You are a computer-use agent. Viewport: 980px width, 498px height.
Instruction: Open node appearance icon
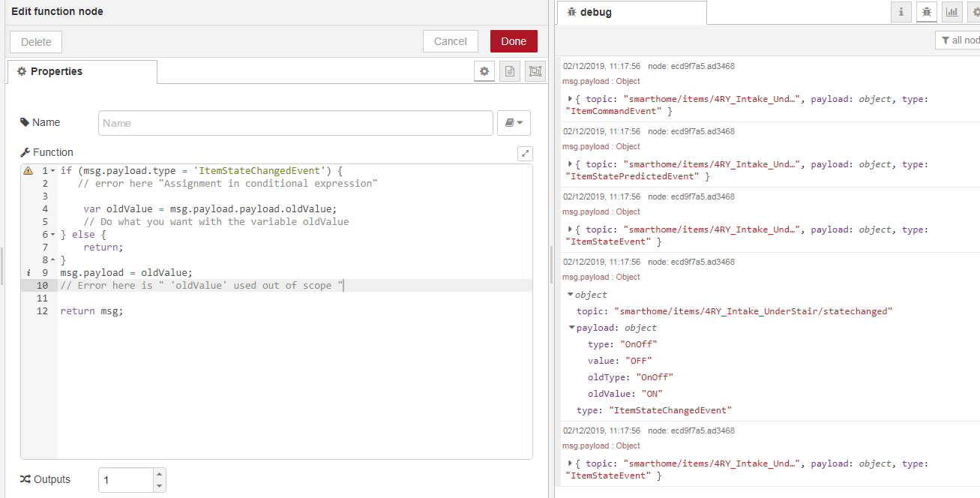click(535, 71)
